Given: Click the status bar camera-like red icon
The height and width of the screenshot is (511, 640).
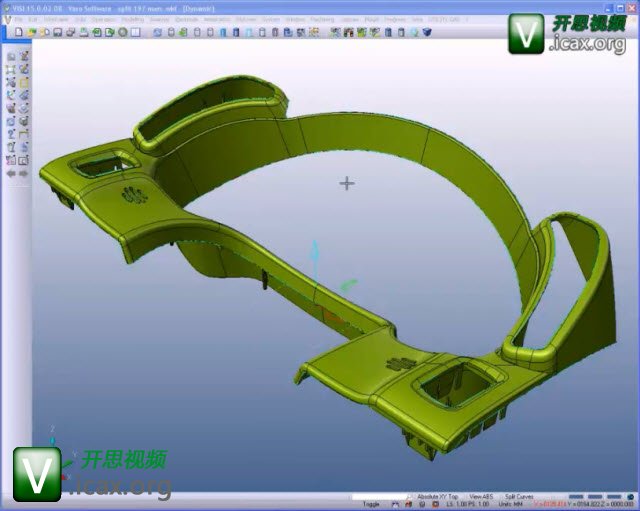Looking at the screenshot, I should (x=435, y=504).
